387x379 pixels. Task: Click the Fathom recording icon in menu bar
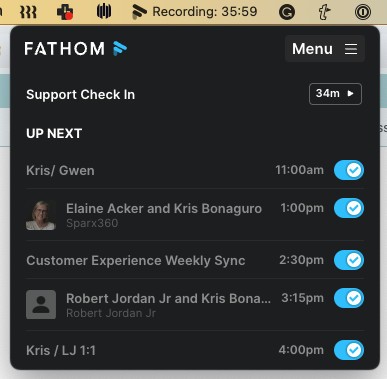[x=139, y=11]
